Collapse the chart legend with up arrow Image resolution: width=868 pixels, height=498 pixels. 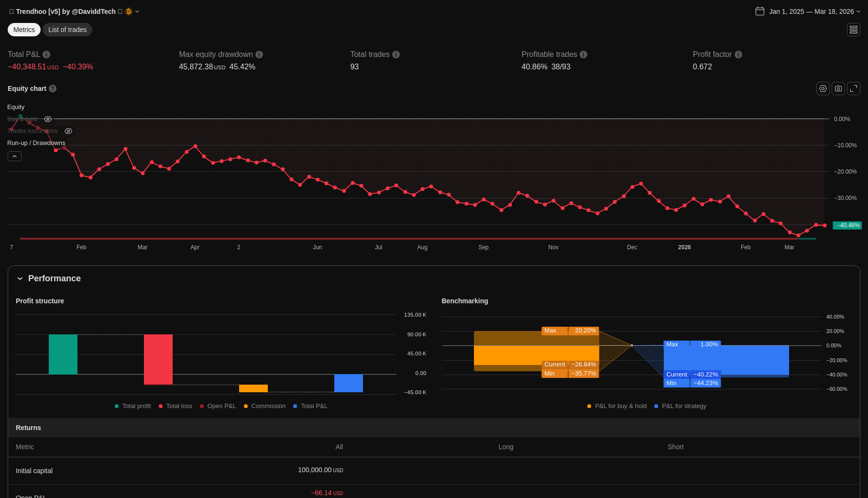point(14,156)
